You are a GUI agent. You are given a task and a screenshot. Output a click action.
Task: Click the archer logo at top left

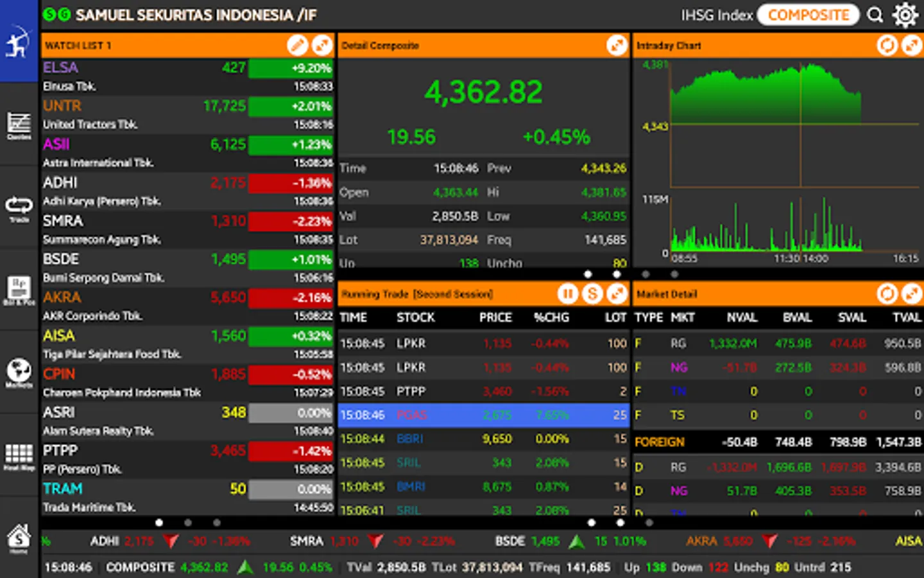(19, 40)
